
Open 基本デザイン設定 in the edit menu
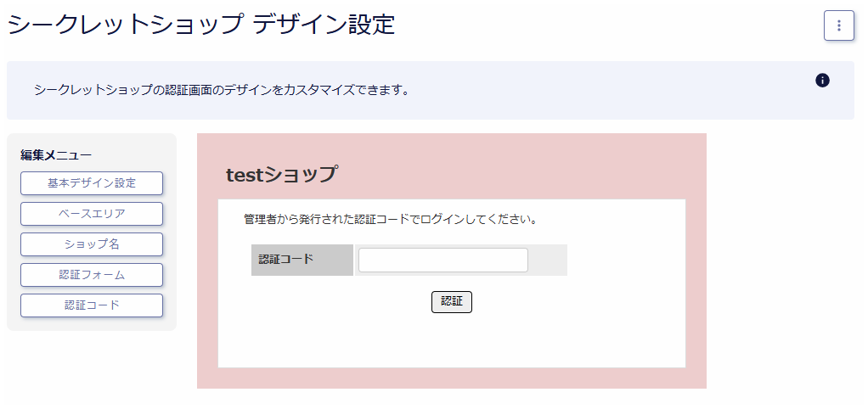pyautogui.click(x=92, y=183)
